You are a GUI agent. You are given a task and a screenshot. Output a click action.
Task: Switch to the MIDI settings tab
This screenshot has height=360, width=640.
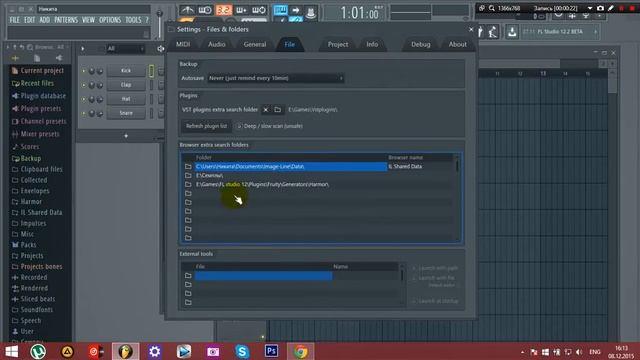click(183, 44)
